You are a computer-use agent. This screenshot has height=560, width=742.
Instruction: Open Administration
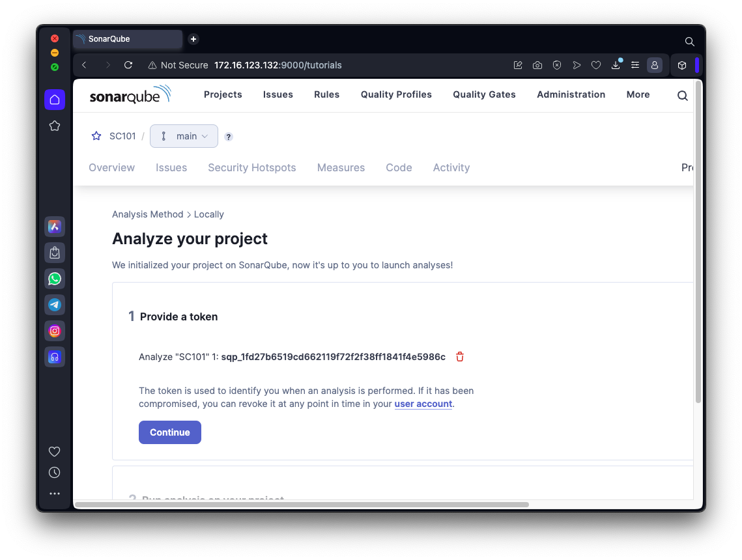571,94
